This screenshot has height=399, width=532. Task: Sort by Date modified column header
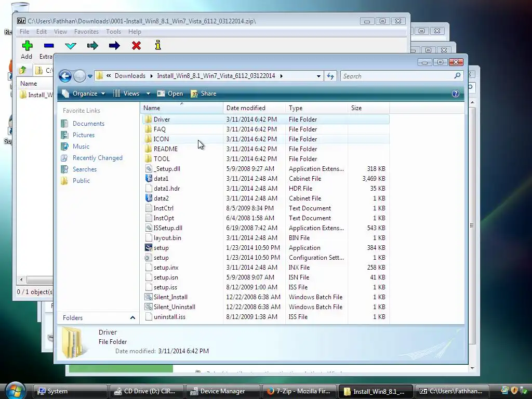[x=254, y=108]
